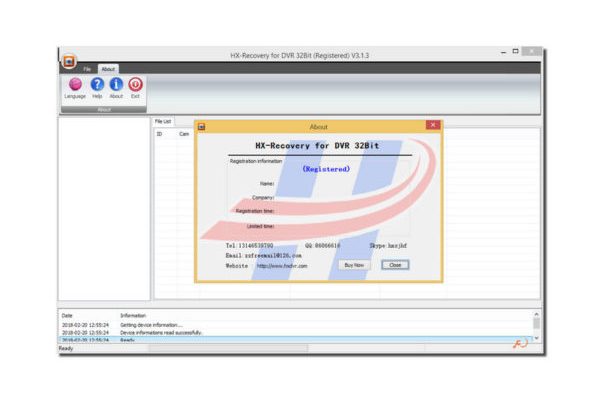Click the Buy Now button
Viewport: 600px width, 400px height.
[353, 265]
